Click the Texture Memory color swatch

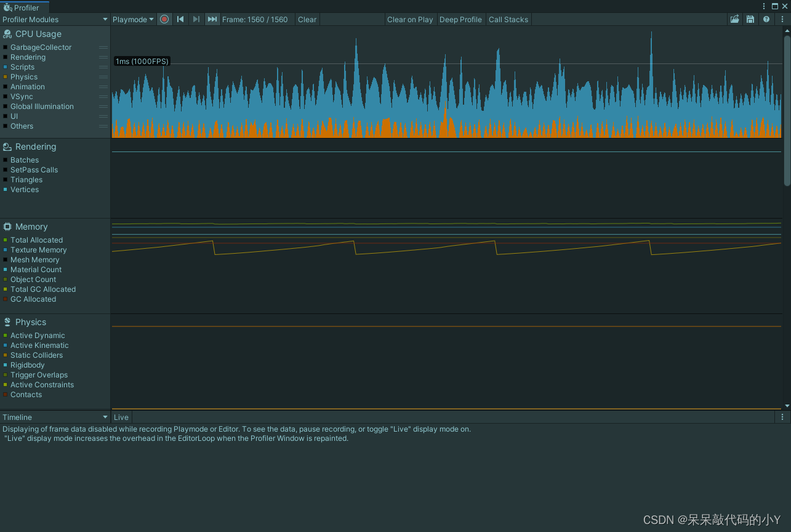click(6, 250)
